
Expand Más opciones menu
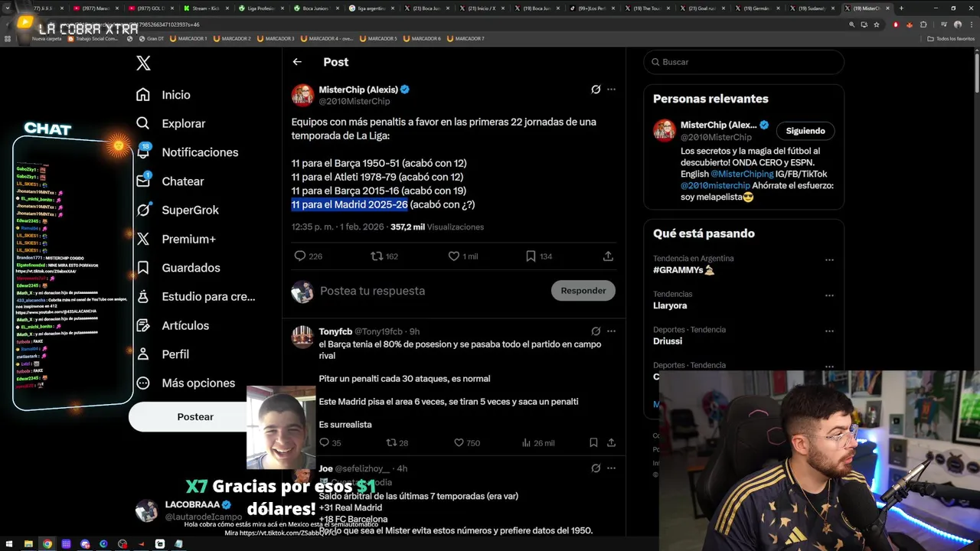point(185,383)
